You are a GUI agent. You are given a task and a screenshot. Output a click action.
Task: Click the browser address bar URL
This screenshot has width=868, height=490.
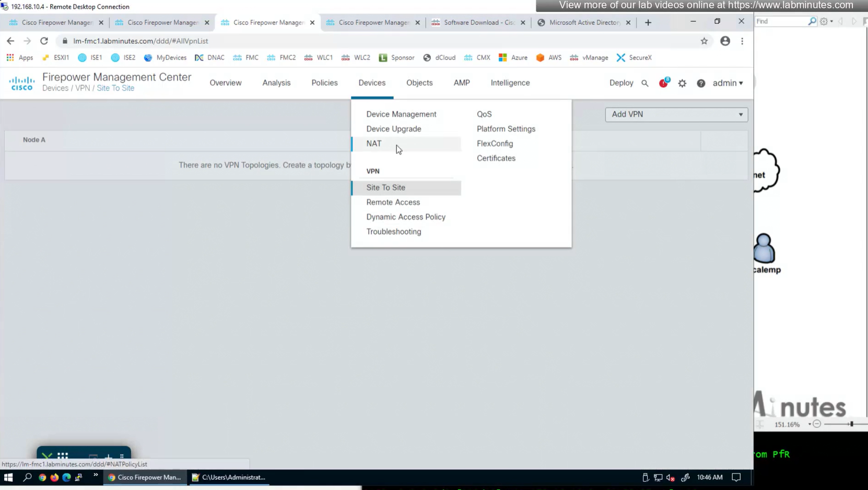[140, 41]
